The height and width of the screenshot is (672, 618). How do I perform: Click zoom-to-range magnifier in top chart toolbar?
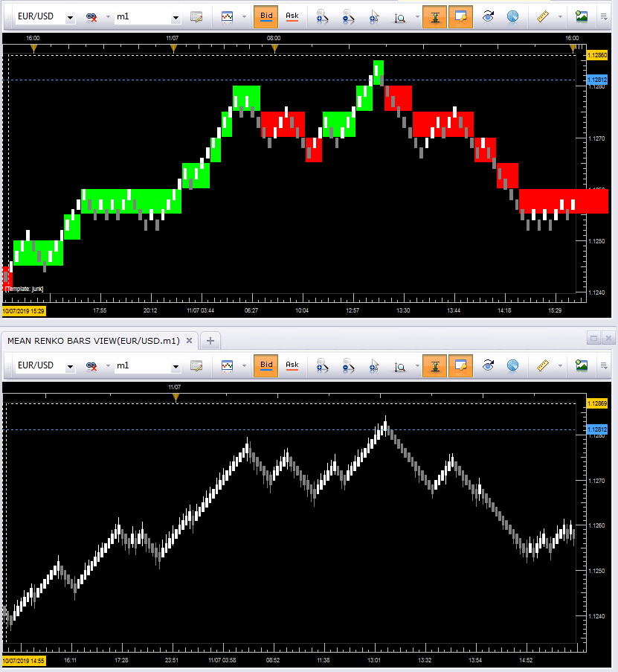pos(399,18)
